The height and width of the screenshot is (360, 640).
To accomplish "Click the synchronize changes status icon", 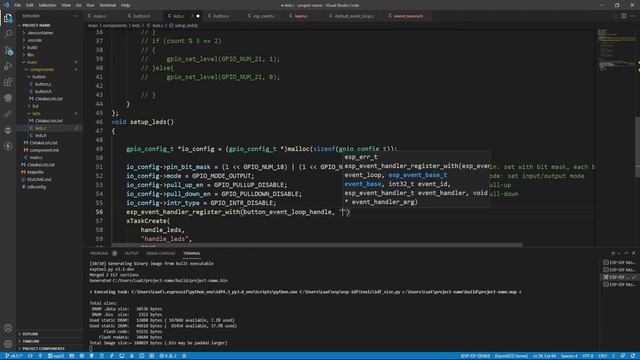I will click(x=30, y=356).
